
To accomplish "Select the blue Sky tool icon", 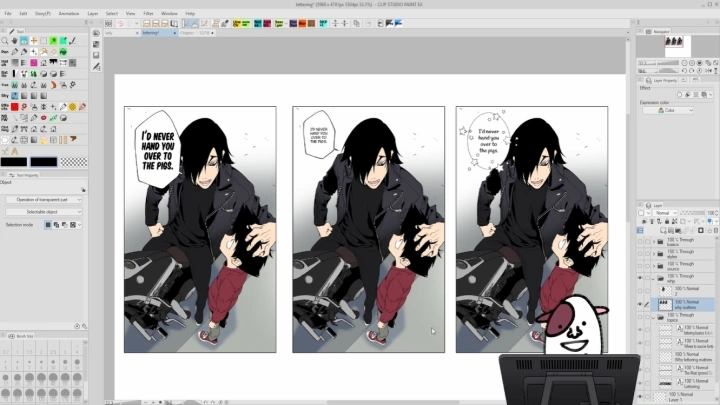I will coord(15,96).
